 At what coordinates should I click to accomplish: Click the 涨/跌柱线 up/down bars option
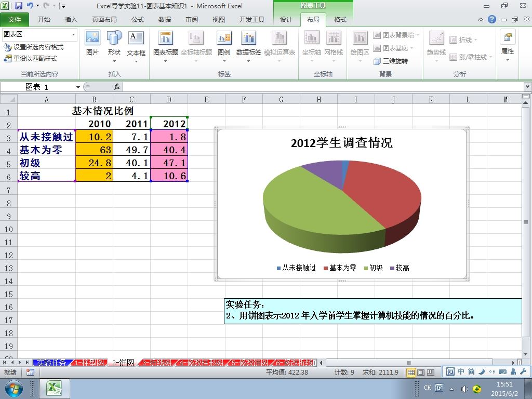tap(471, 57)
